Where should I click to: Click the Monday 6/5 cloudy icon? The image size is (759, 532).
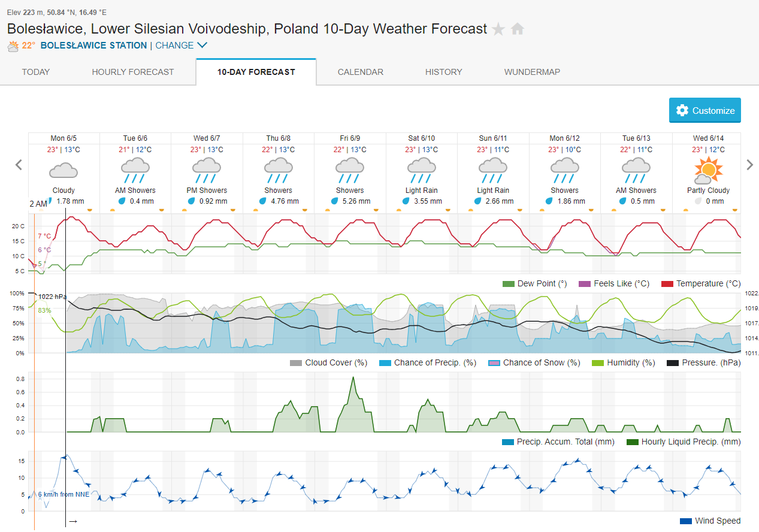pyautogui.click(x=63, y=171)
